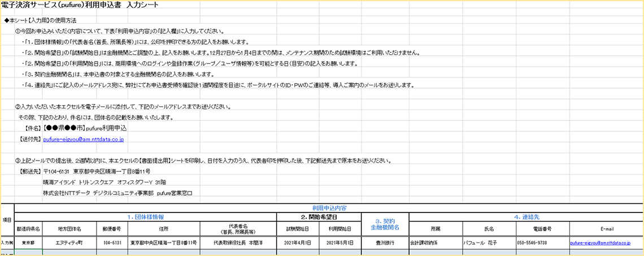This screenshot has height=256, width=644.
Task: Select the cell パフュール 花子
Action: 489,243
